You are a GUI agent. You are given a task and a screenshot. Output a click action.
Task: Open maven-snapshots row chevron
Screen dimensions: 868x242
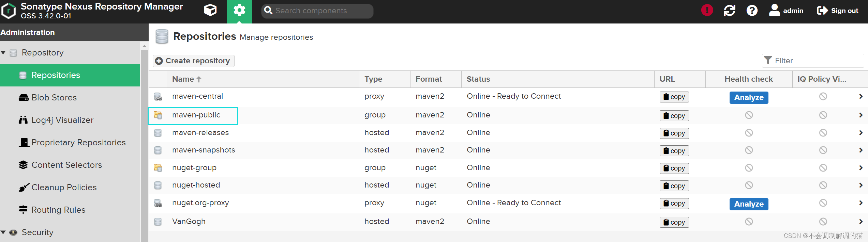point(860,150)
